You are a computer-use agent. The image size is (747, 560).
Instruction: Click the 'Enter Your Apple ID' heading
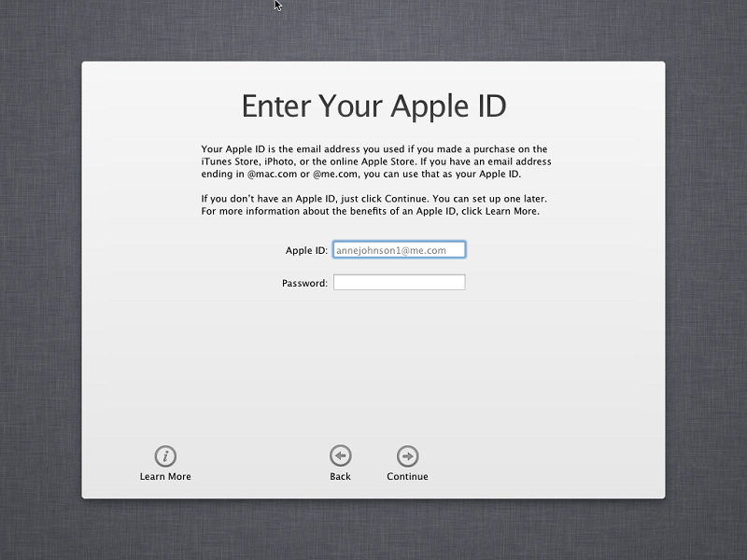[374, 105]
